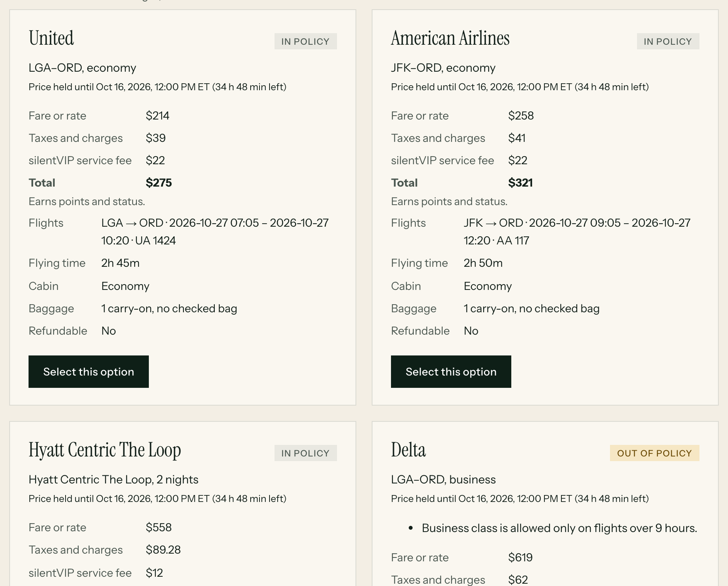Click the IN POLICY badge on American Airlines card

click(x=668, y=41)
